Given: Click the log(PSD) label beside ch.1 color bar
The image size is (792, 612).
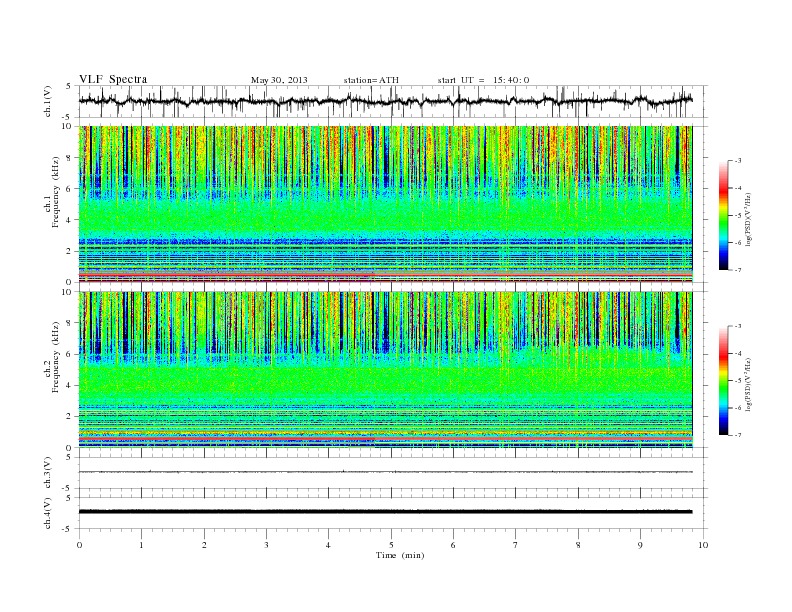Looking at the screenshot, I should [749, 220].
